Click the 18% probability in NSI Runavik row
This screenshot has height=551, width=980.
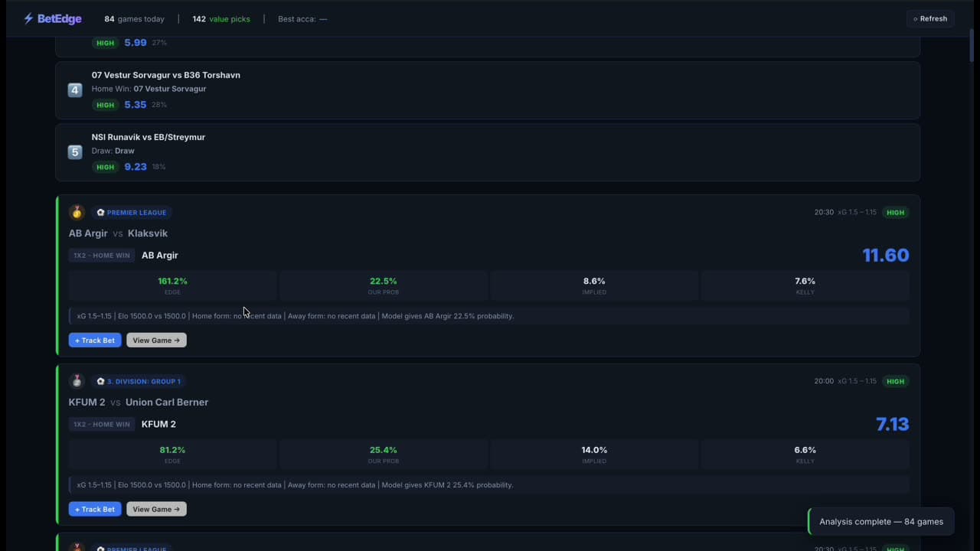[x=159, y=167]
